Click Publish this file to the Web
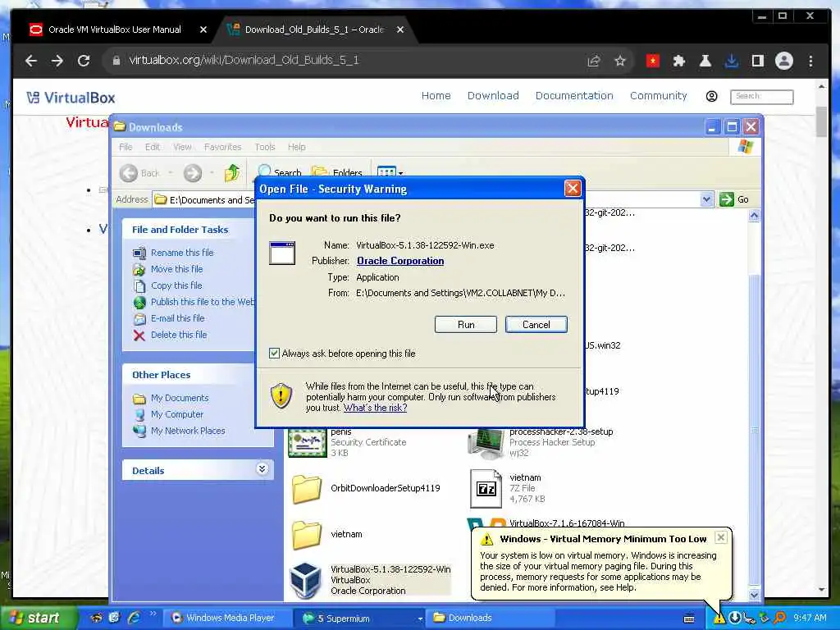 pyautogui.click(x=203, y=302)
